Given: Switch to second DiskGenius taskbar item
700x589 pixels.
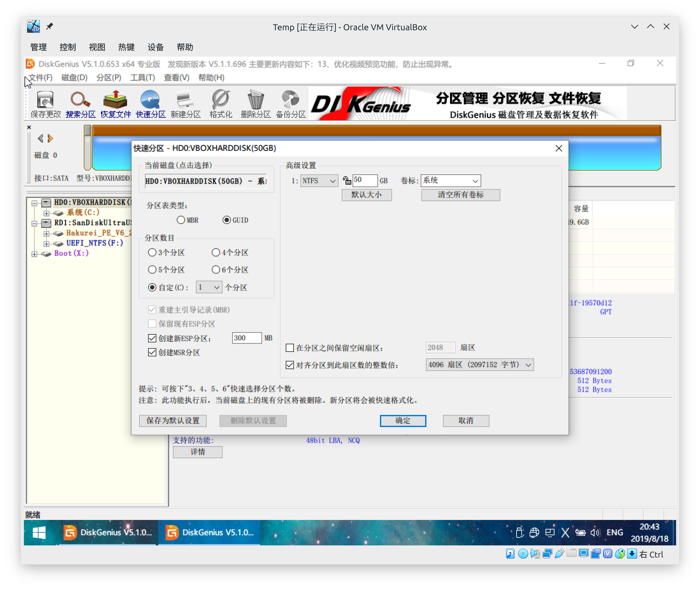Looking at the screenshot, I should click(x=210, y=533).
